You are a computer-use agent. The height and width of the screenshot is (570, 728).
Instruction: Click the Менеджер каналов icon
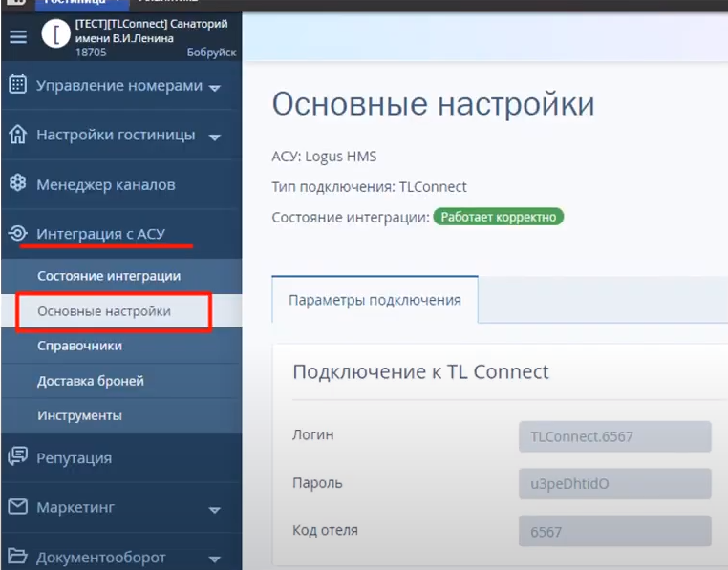[x=17, y=183]
